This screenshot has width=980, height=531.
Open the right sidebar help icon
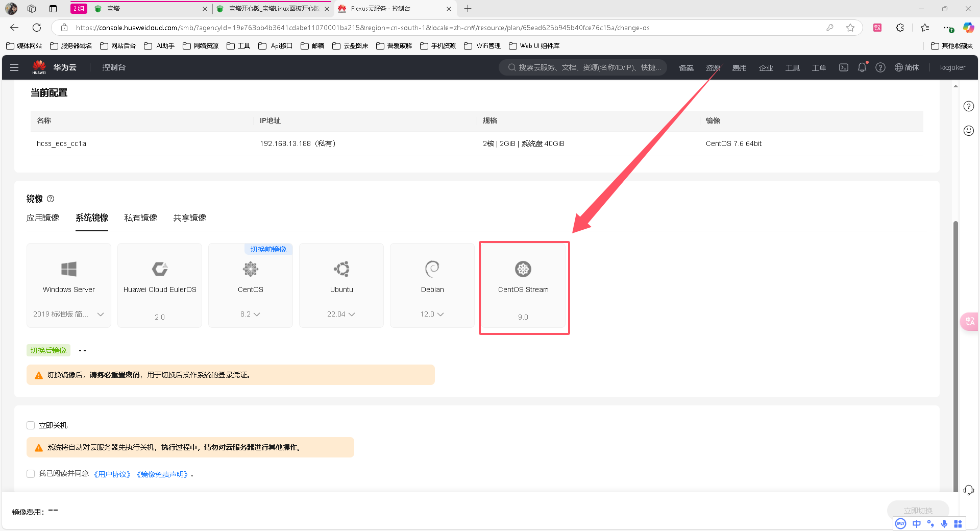(x=969, y=106)
